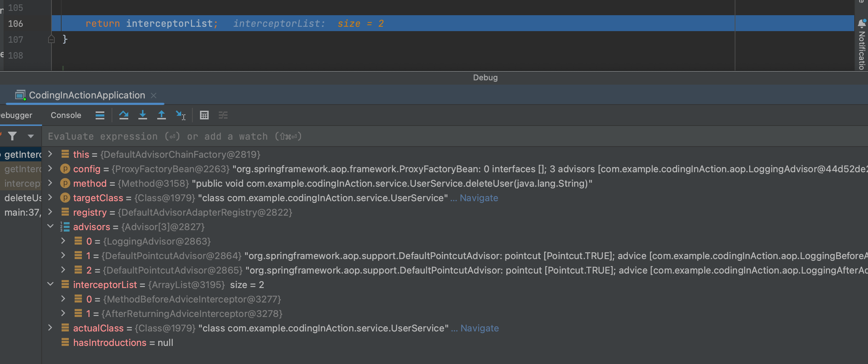Viewport: 868px width, 364px height.
Task: Click Navigate link next to targetClass
Action: [x=479, y=198]
